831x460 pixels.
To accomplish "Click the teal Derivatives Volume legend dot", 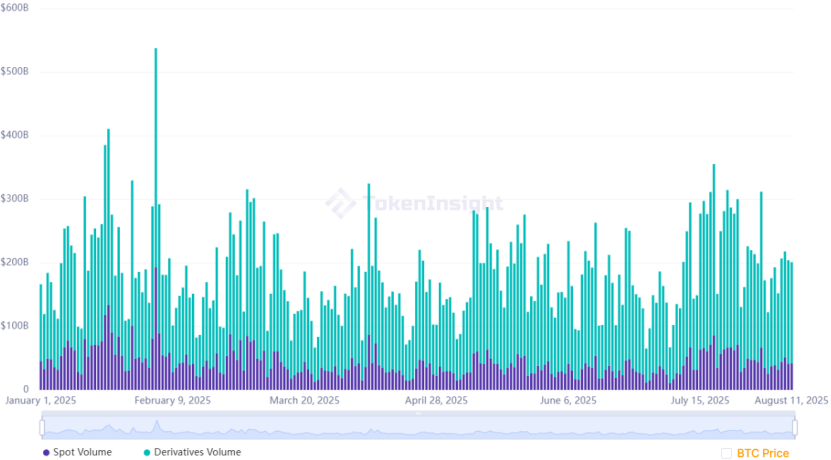I will coord(147,453).
